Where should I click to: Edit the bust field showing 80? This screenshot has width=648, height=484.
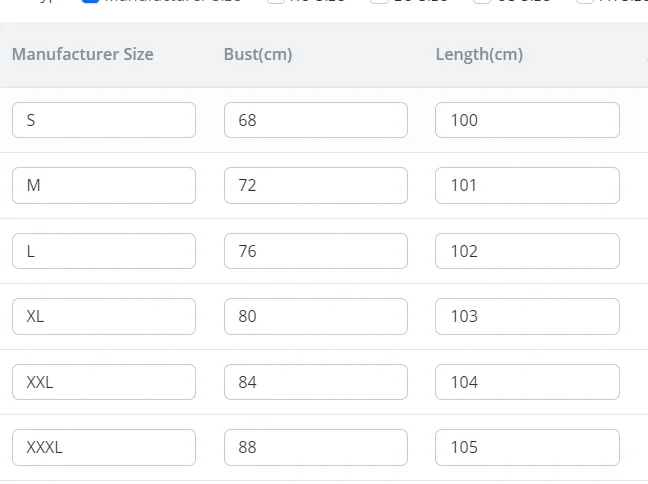tap(316, 316)
